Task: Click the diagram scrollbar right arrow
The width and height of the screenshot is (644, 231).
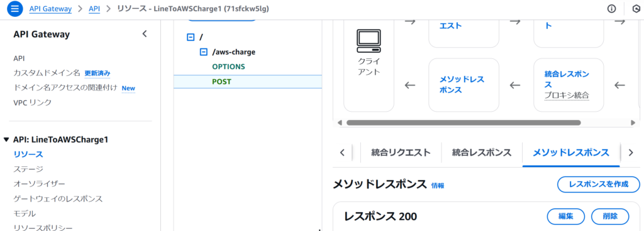Action: [633, 122]
